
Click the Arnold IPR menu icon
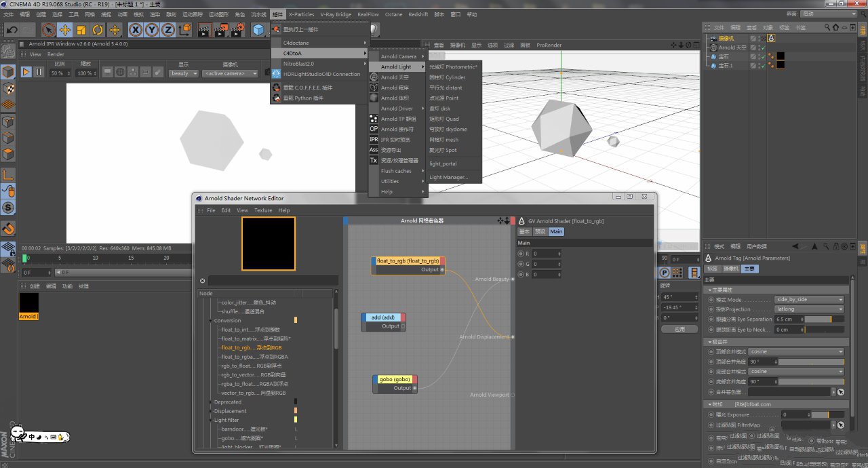click(374, 139)
